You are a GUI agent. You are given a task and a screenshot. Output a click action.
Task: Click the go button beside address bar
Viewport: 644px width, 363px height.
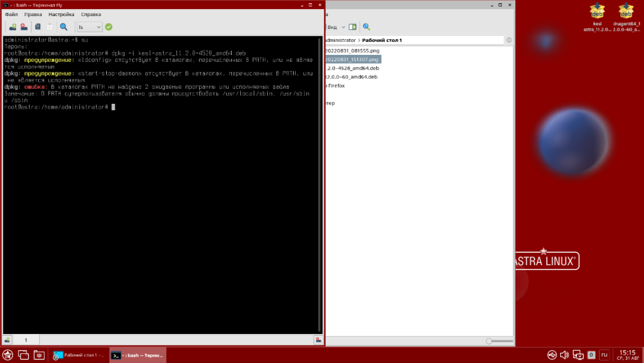click(509, 40)
